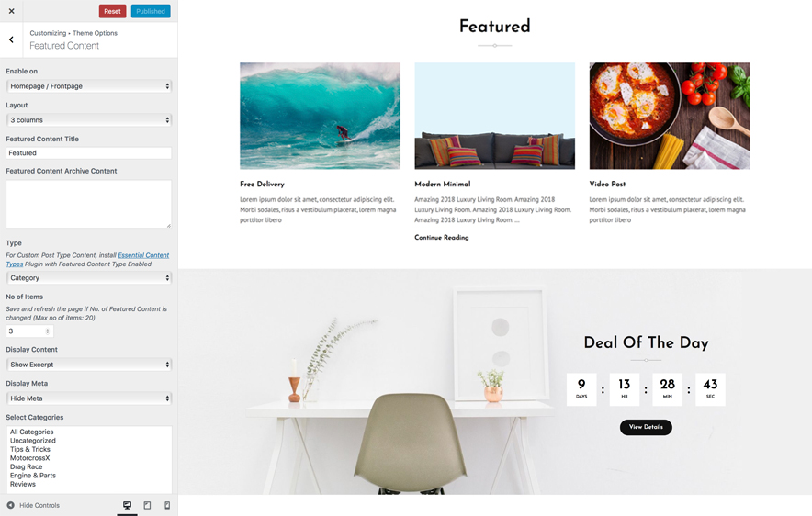Go back using the left chevron arrow
Screen dimensions: 812x516
[x=11, y=39]
